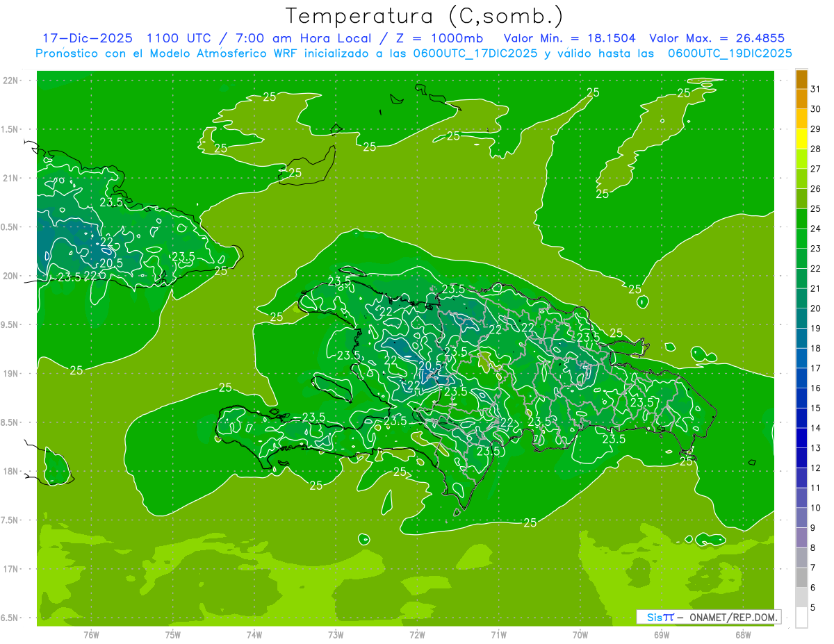Click the legend scale value '15'
Screen dimensions: 834x644
[x=816, y=408]
